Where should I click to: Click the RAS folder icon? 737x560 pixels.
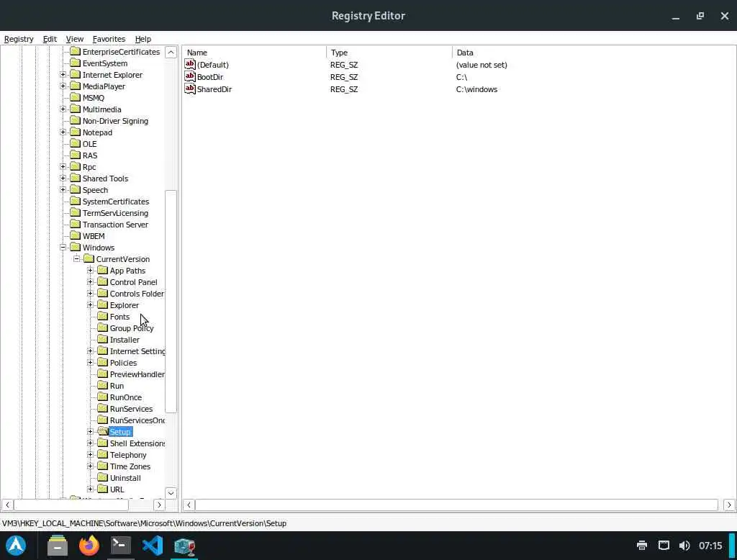(75, 155)
